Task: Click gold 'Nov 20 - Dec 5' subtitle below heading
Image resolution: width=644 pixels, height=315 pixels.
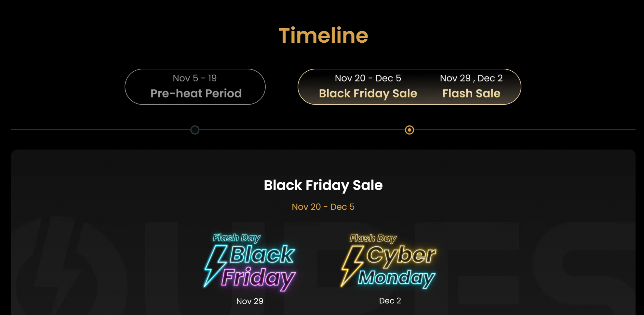Action: tap(323, 207)
